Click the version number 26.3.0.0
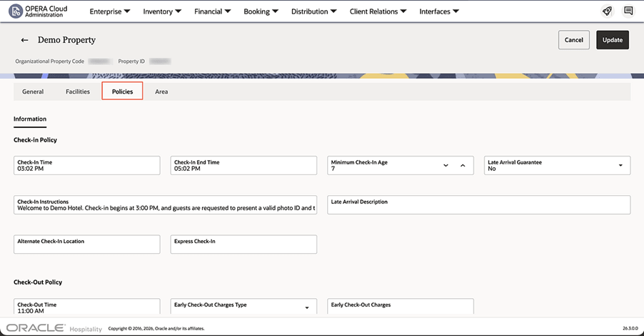The width and height of the screenshot is (644, 336). (630, 328)
